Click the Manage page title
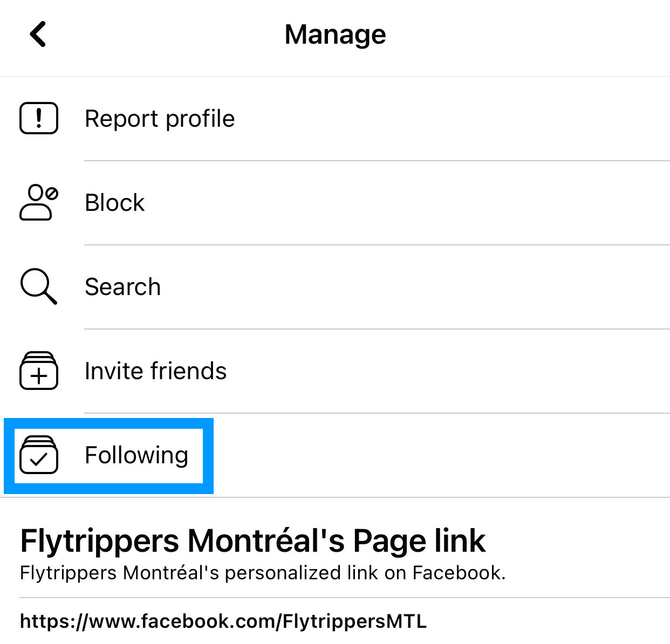This screenshot has width=670, height=644. pyautogui.click(x=335, y=35)
